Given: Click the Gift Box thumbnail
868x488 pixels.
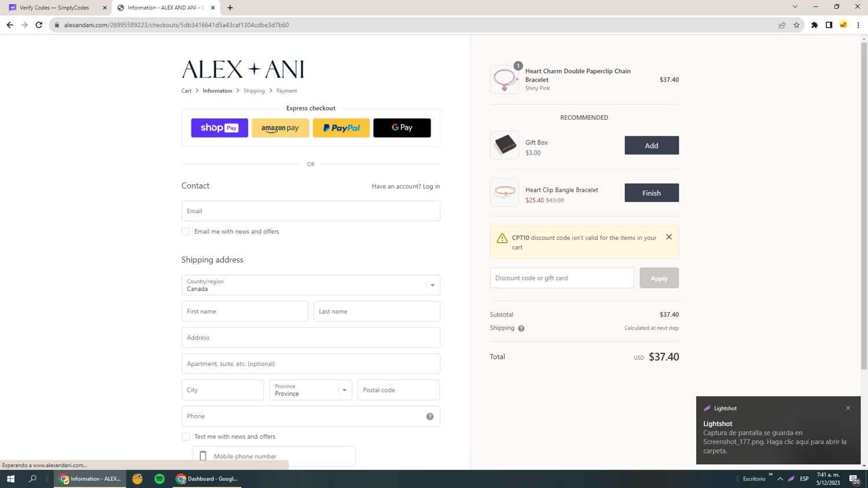Looking at the screenshot, I should pos(505,145).
